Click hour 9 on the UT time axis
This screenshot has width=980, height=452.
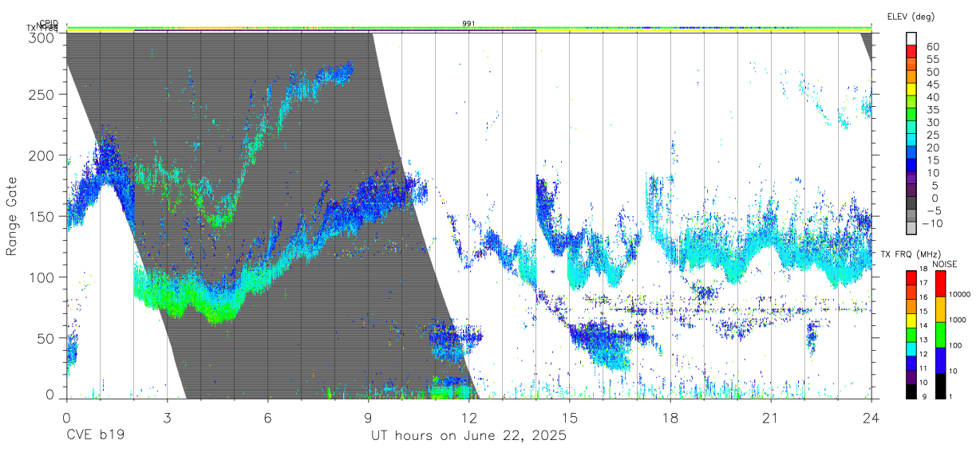(x=368, y=418)
